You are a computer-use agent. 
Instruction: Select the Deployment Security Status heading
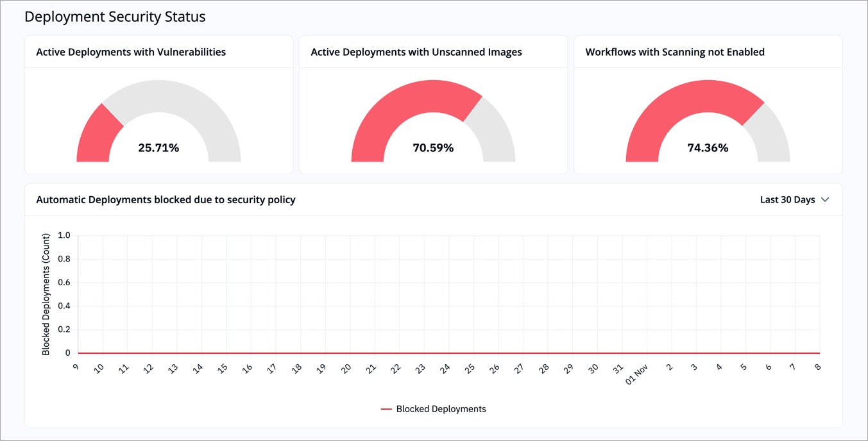coord(114,16)
